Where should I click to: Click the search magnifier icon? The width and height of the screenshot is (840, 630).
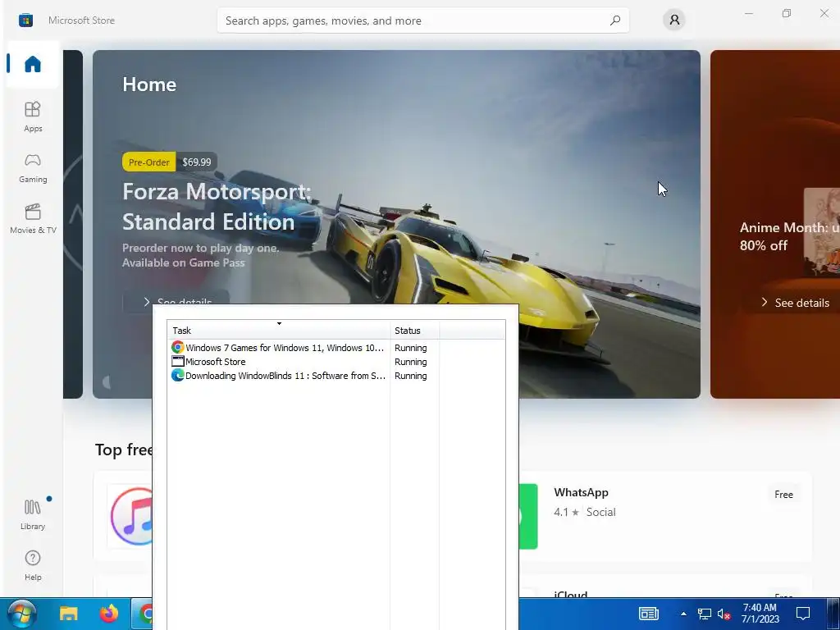tap(615, 21)
